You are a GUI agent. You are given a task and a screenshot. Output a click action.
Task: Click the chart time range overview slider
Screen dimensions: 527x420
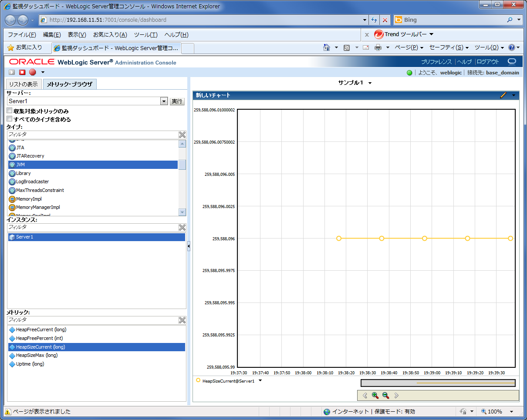click(438, 383)
